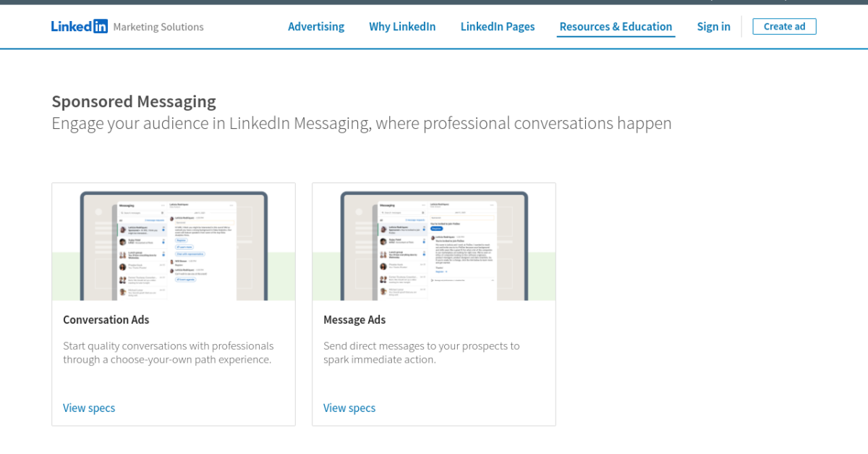This screenshot has height=454, width=868.
Task: Click the external-link icon on the Learn more pill
Action: pos(177,247)
